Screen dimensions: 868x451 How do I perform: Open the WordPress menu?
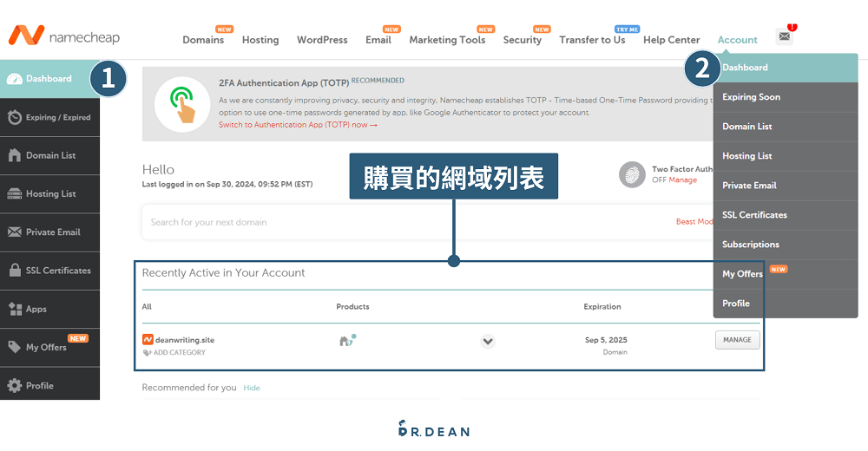tap(322, 40)
